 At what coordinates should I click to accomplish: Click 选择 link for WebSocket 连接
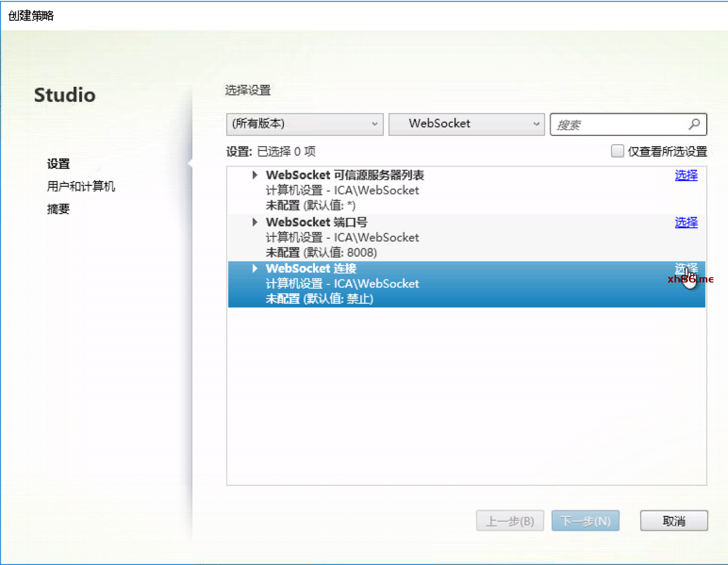pos(685,269)
